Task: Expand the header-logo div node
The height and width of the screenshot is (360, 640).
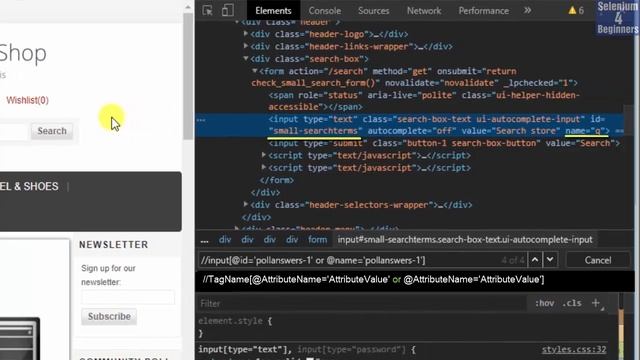Action: coord(246,34)
